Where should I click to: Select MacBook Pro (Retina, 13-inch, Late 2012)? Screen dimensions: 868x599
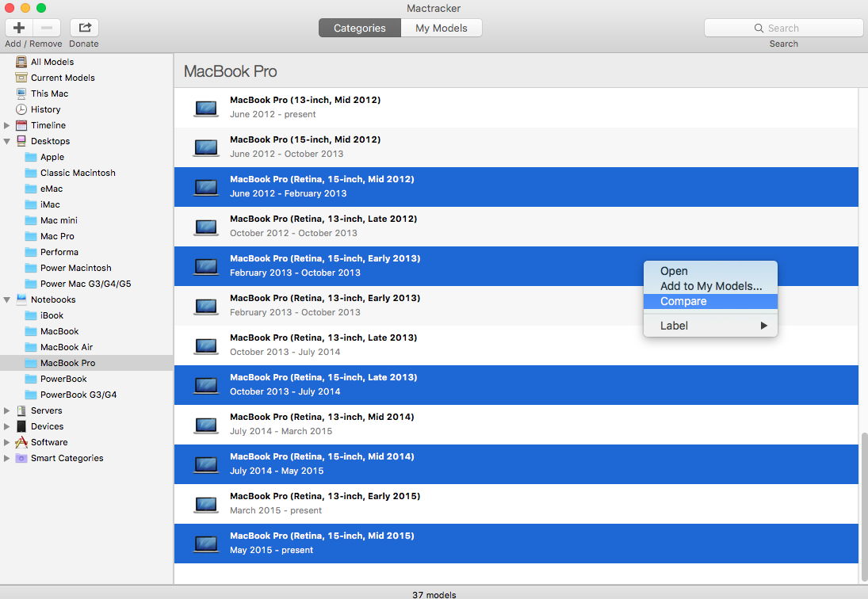(x=516, y=227)
